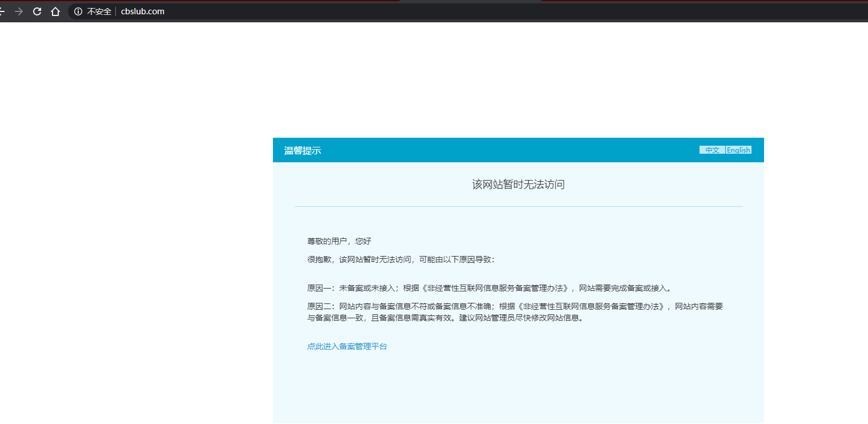Switch notice language to English
This screenshot has height=424, width=868.
tap(738, 150)
